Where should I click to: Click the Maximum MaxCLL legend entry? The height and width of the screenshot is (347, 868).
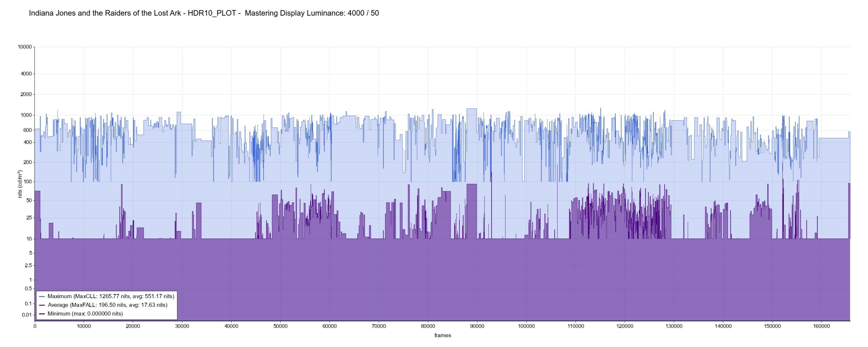107,296
